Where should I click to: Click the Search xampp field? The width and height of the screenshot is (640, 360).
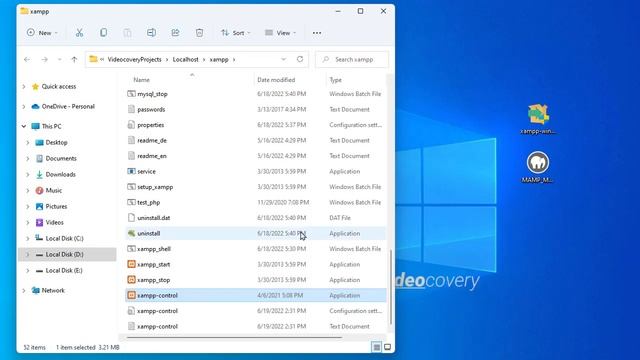(x=352, y=60)
